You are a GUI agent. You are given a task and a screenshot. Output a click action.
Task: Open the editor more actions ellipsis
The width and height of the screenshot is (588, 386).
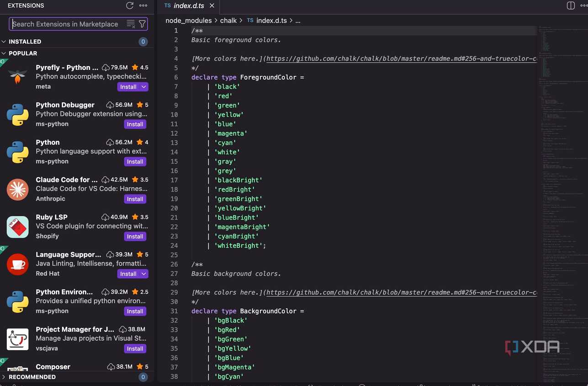pyautogui.click(x=583, y=5)
